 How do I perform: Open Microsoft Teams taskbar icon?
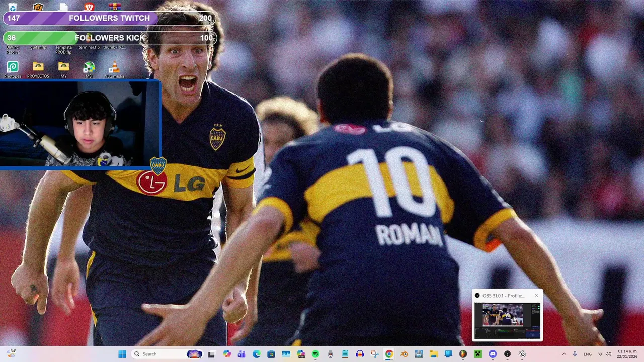pyautogui.click(x=242, y=354)
